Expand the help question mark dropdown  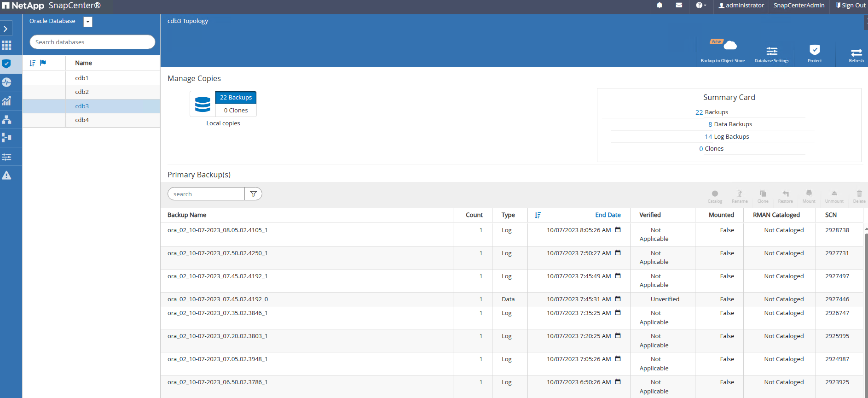[x=700, y=6]
